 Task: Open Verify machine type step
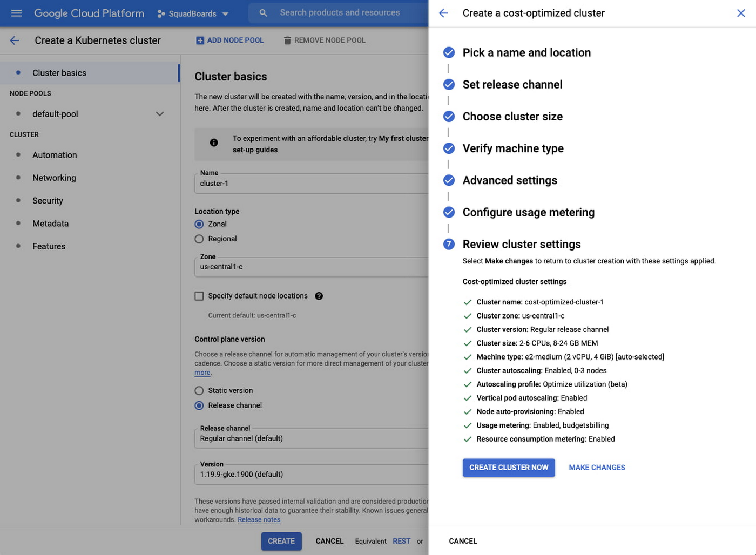(x=513, y=148)
